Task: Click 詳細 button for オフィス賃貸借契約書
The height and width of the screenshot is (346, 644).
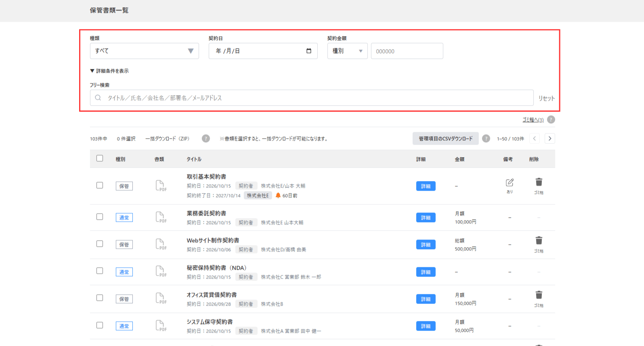Action: tap(426, 299)
